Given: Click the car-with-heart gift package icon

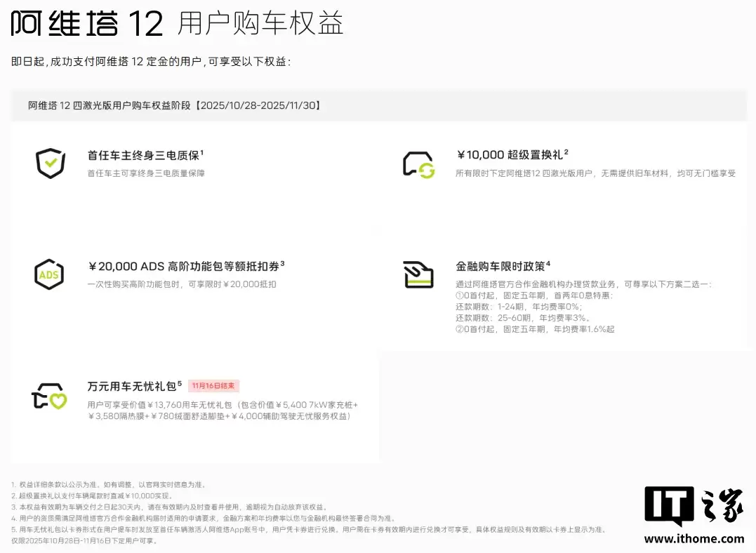Looking at the screenshot, I should 49,395.
